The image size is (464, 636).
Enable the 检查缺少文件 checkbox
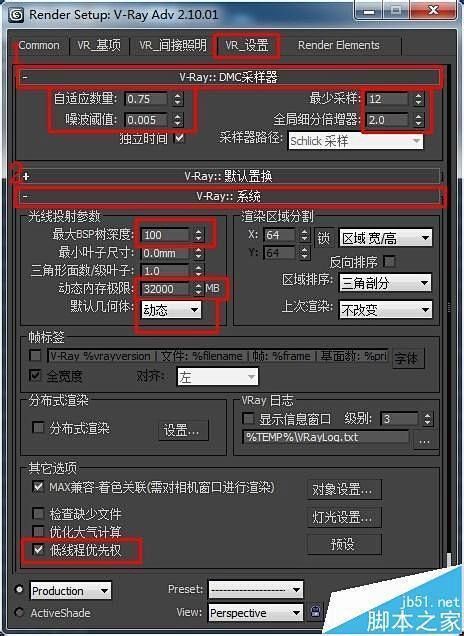pyautogui.click(x=38, y=514)
